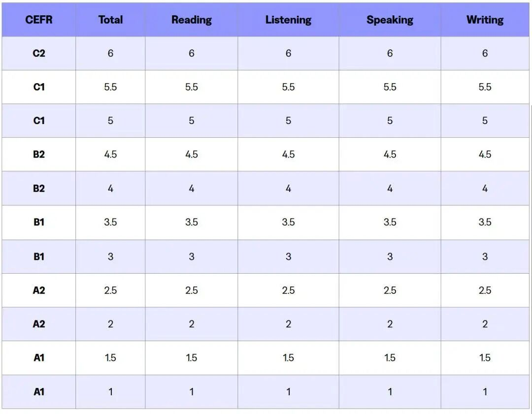Screen dimensions: 532x414
Task: Click the Total cell showing 3.5
Action: 110,222
